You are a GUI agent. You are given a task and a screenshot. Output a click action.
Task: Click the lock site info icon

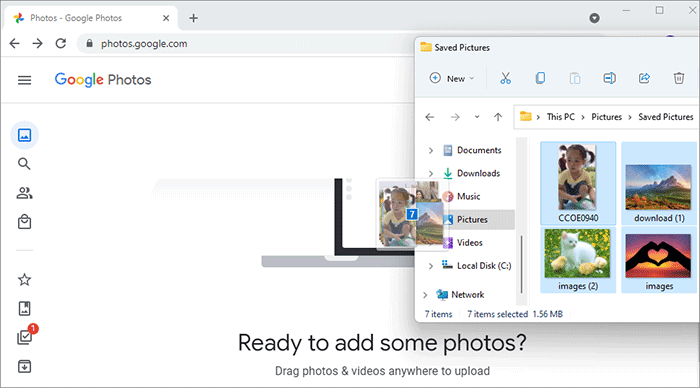point(90,43)
